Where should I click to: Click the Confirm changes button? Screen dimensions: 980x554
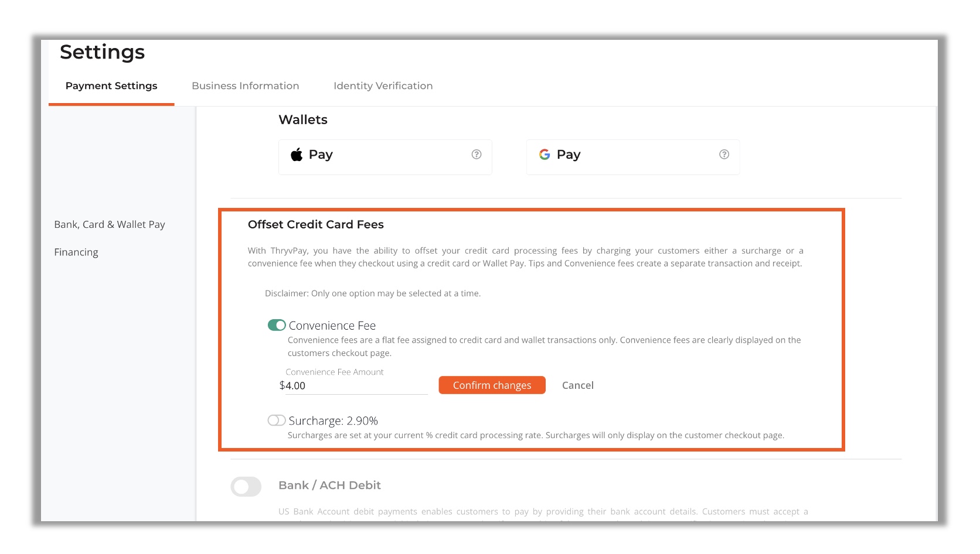(491, 385)
